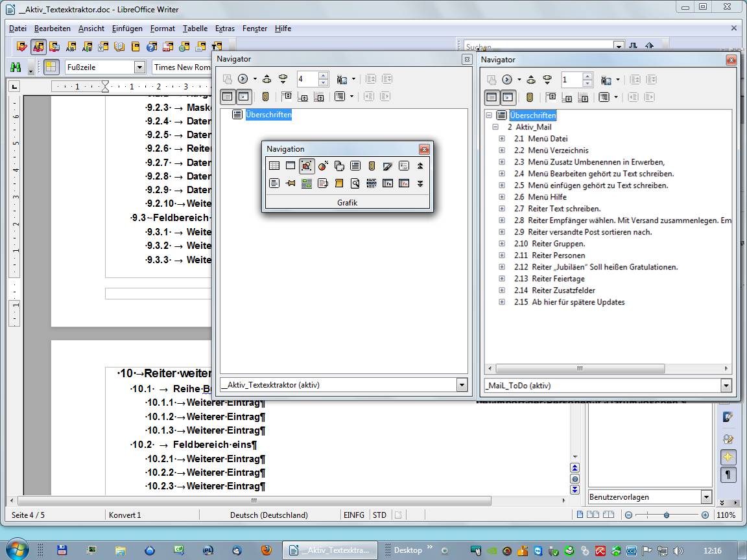
Task: Toggle STD selection mode in status bar
Action: click(380, 515)
